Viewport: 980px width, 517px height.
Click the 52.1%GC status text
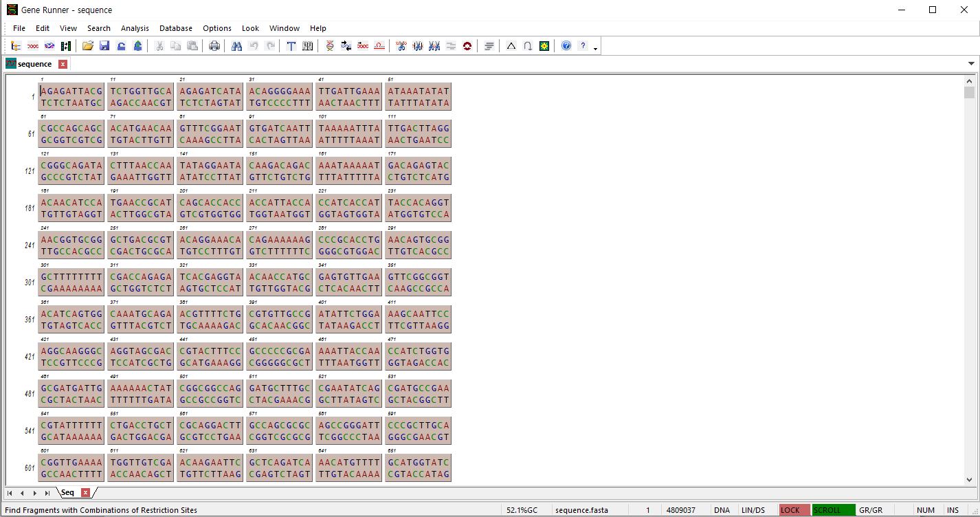(522, 510)
